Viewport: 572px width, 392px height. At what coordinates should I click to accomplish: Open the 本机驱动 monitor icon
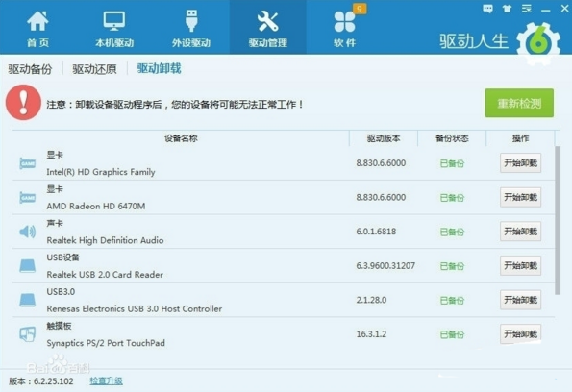(x=114, y=21)
